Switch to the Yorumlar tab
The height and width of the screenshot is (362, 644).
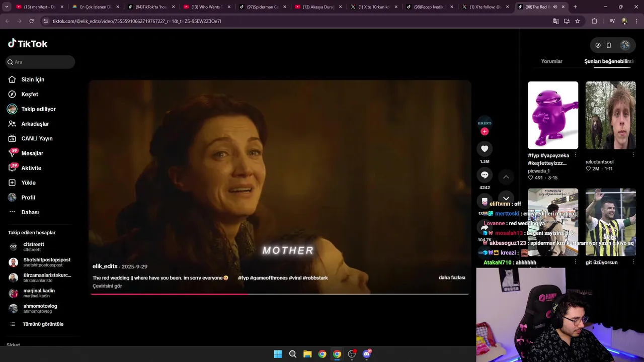(x=551, y=61)
